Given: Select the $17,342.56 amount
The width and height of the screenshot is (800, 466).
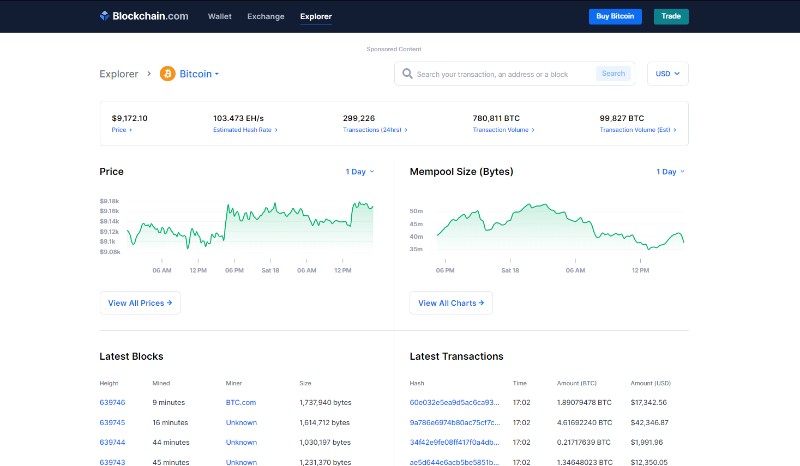Looking at the screenshot, I should pos(649,402).
